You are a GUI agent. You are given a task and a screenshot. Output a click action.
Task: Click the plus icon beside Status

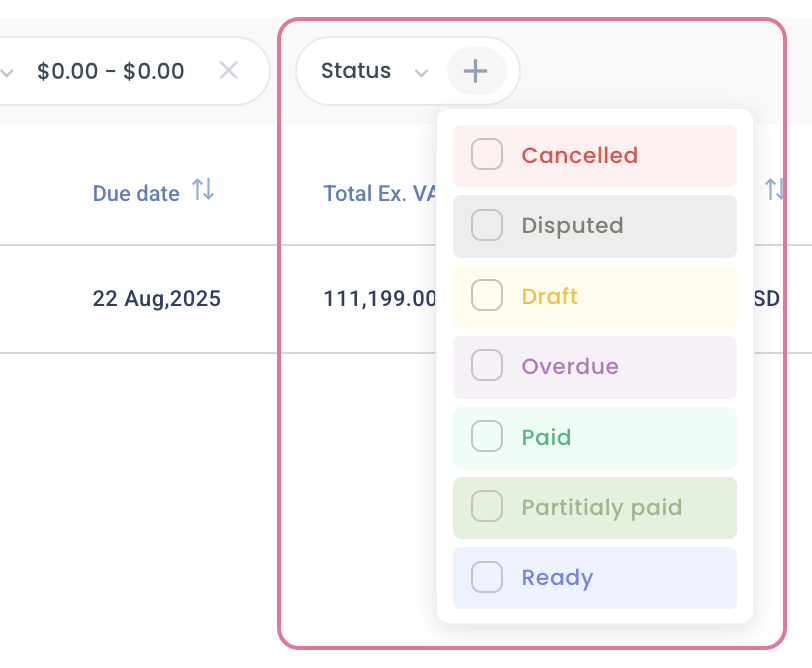(476, 71)
